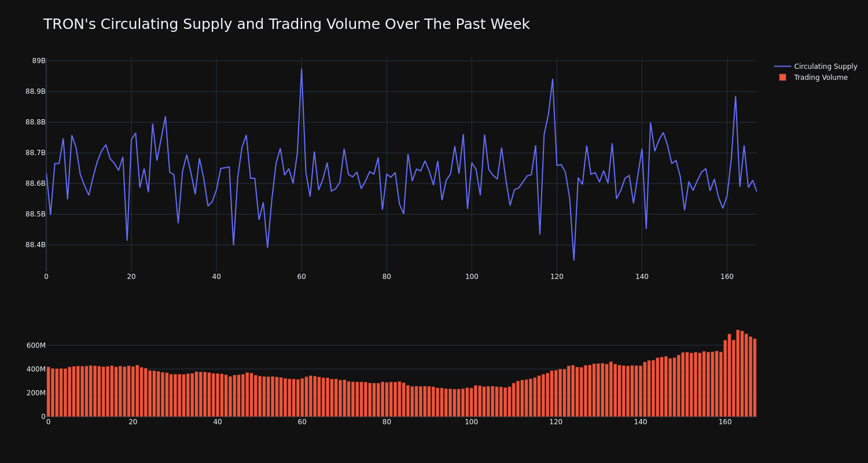The image size is (868, 463).
Task: Click the 88.8B y-axis label
Action: click(x=35, y=122)
